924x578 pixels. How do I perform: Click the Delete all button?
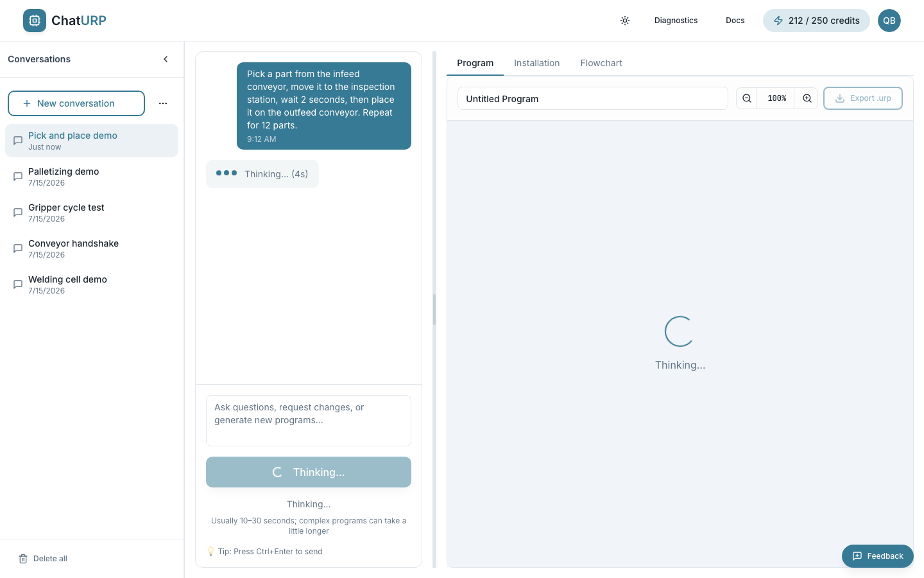point(43,559)
